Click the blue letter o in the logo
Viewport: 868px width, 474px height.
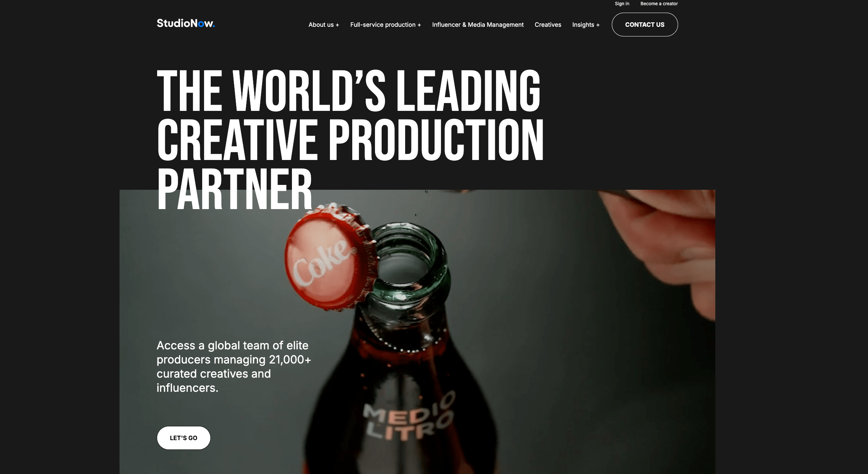pyautogui.click(x=201, y=24)
